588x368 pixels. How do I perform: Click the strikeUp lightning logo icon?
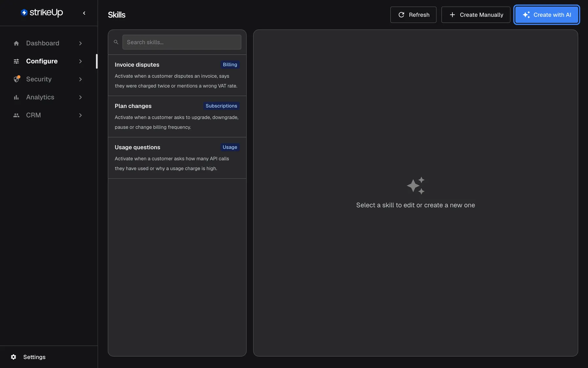click(x=24, y=13)
